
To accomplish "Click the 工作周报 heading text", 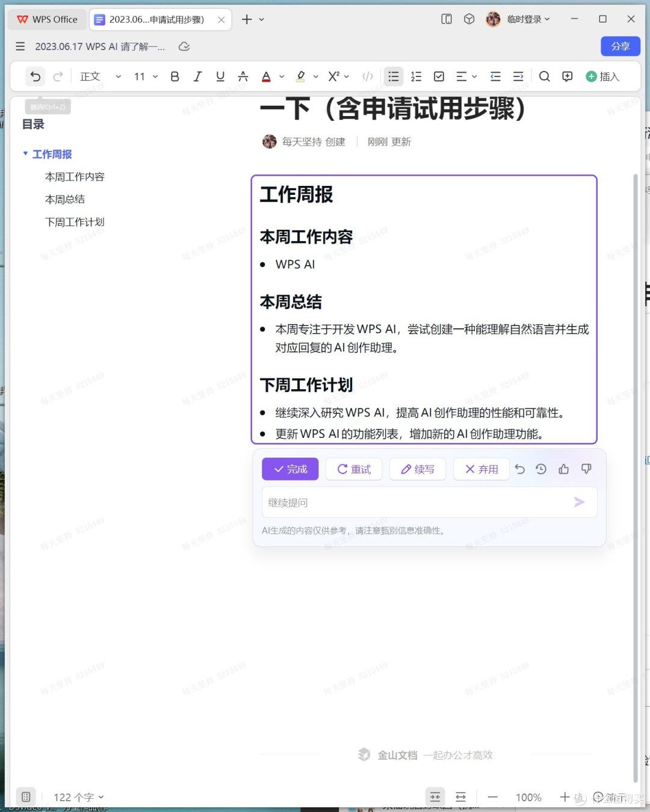I will pos(297,194).
